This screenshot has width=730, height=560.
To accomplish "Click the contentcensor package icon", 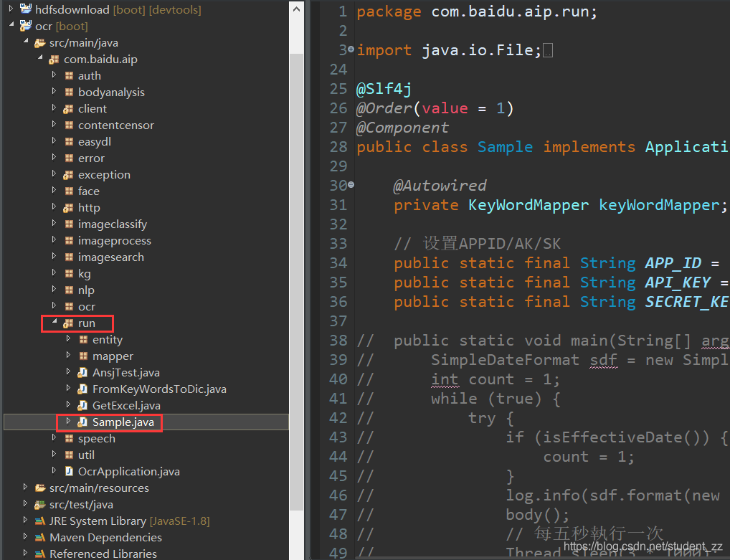I will (x=69, y=125).
